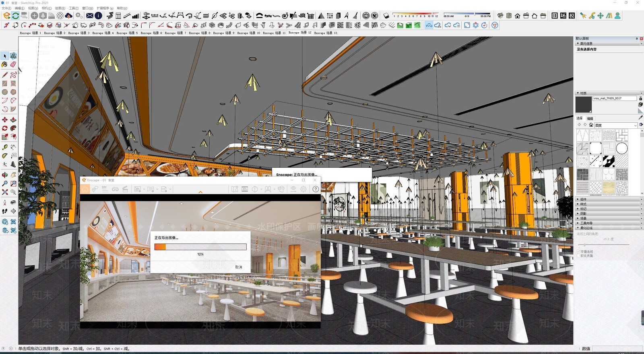Switch to scene tab Enscape 场景 1
644x354 pixels.
(x=31, y=33)
